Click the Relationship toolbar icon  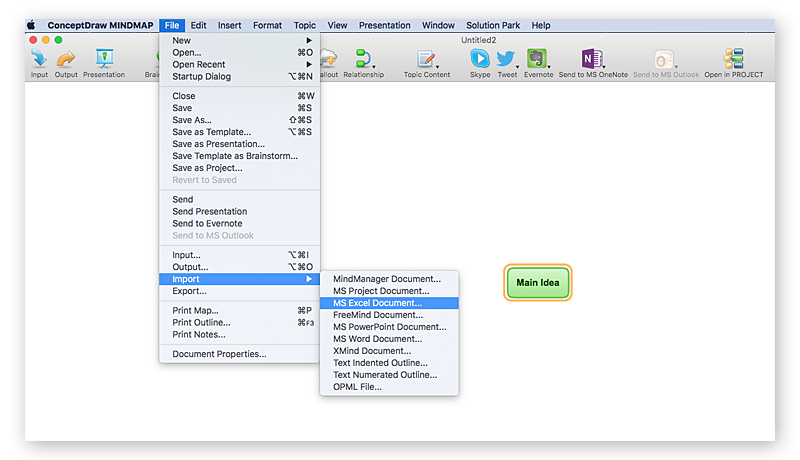[x=363, y=59]
